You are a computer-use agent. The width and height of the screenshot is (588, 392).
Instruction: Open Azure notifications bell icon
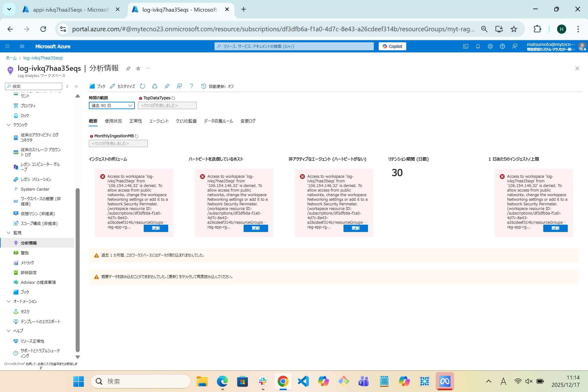478,46
